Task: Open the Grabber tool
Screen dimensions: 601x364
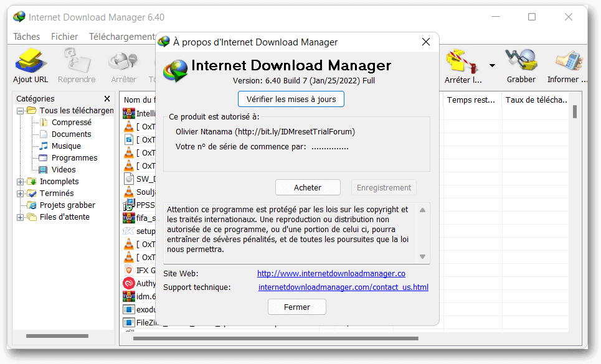Action: coord(521,65)
